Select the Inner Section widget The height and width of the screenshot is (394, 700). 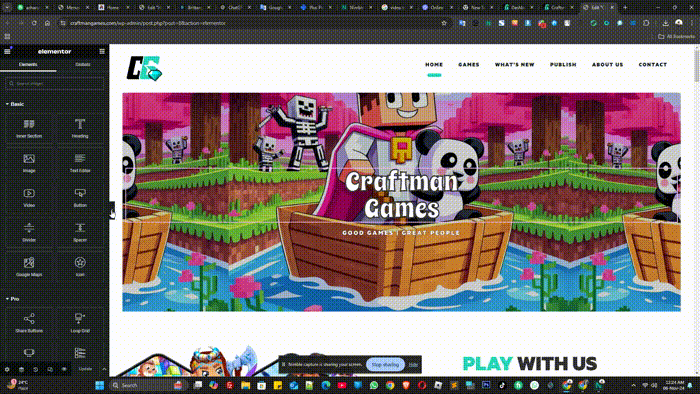(x=29, y=128)
